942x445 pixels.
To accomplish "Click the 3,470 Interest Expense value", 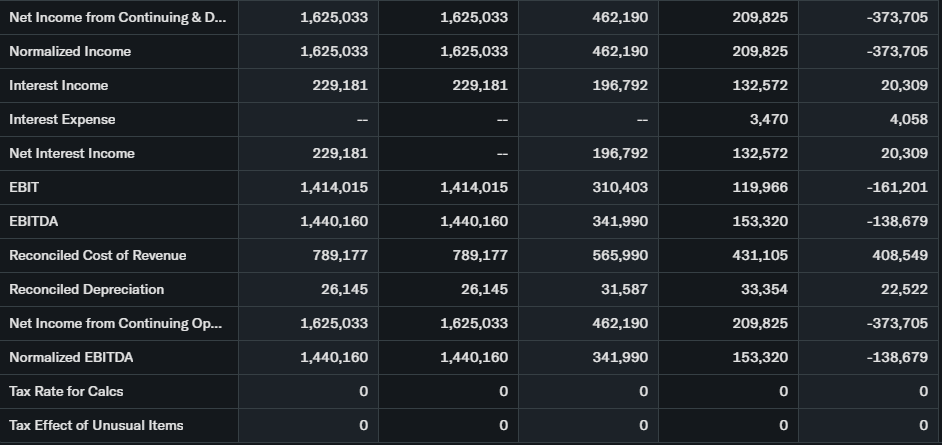I will 768,120.
